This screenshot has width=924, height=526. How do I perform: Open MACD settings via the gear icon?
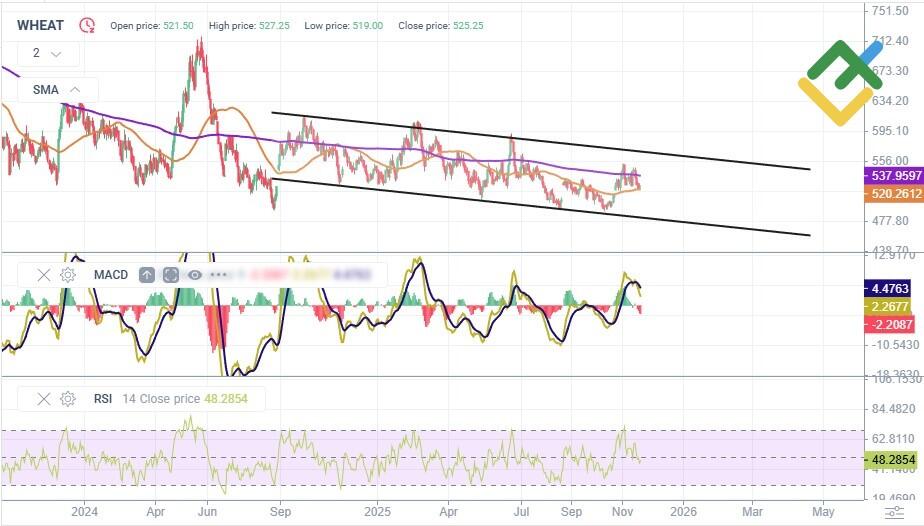(x=68, y=275)
